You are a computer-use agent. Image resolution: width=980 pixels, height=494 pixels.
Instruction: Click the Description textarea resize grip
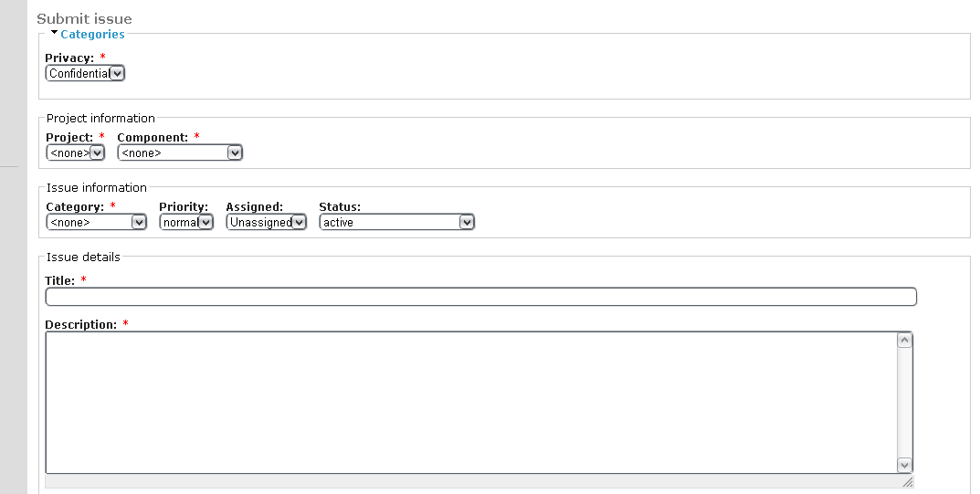[x=907, y=481]
